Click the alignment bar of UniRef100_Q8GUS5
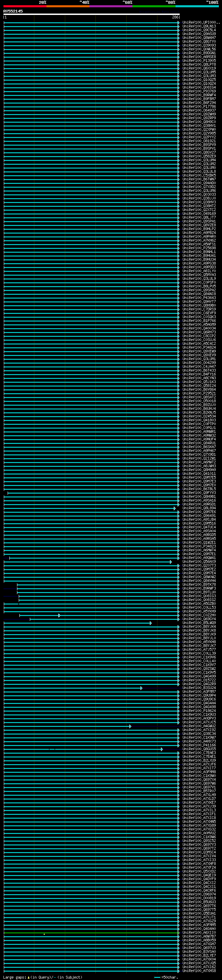Screen dimensions: 222x980 [83, 749]
